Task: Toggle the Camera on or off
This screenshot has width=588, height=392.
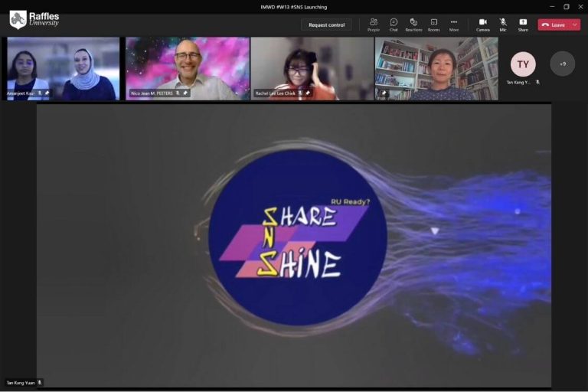Action: pyautogui.click(x=483, y=24)
